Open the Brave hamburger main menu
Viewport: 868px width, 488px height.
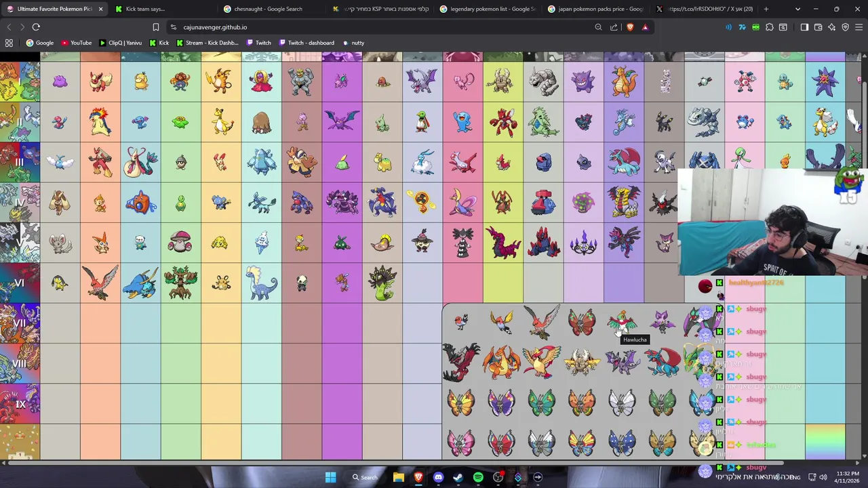tap(859, 27)
